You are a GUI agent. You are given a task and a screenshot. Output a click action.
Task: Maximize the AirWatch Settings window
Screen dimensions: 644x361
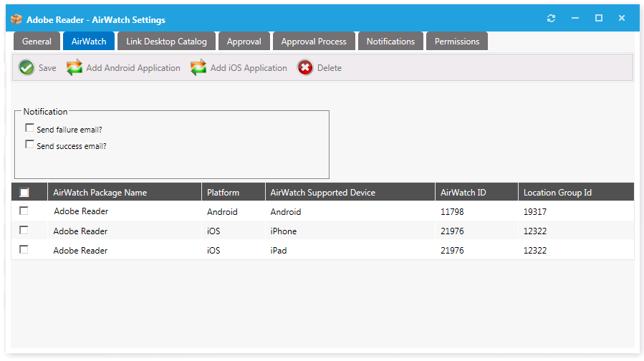coord(599,19)
